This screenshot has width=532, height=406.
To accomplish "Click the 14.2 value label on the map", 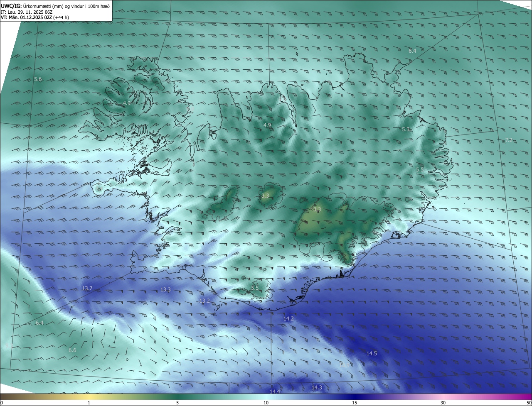I will 288,318.
